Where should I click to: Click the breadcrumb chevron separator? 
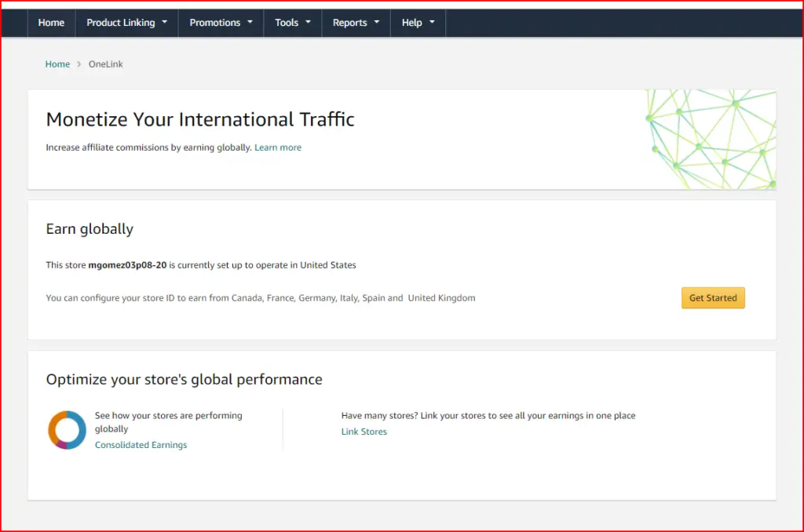[79, 64]
